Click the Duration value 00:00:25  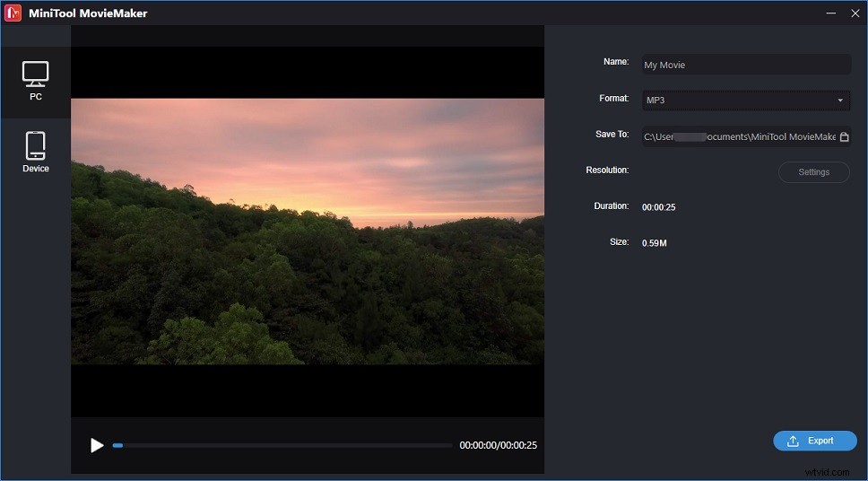[x=658, y=207]
